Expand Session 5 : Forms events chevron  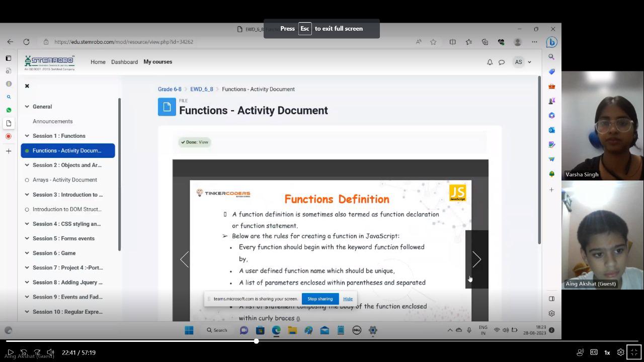click(27, 238)
